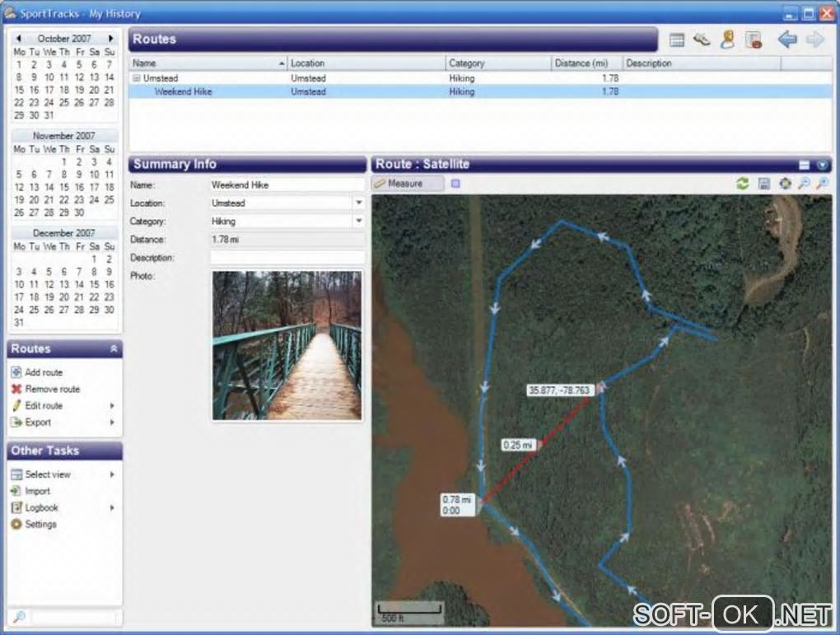Click the Name field containing Weekend Hike
The height and width of the screenshot is (635, 840).
(x=287, y=184)
